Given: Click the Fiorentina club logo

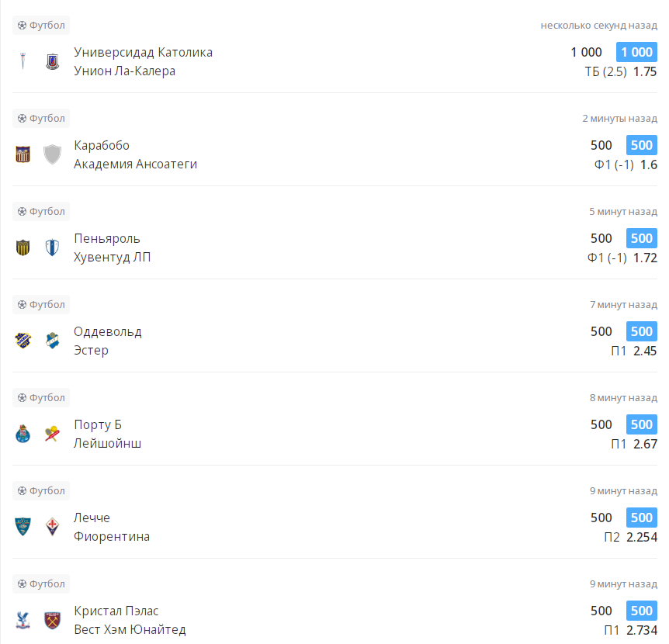Looking at the screenshot, I should tap(52, 527).
